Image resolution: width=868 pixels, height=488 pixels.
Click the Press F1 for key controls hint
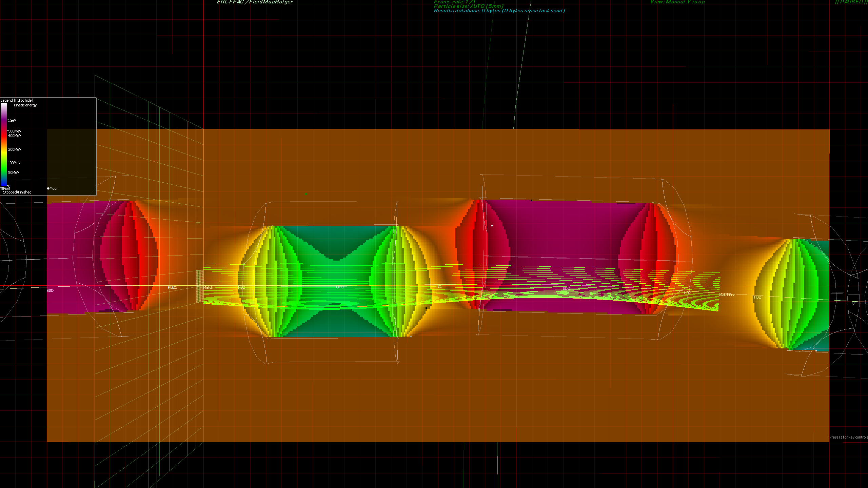pyautogui.click(x=848, y=437)
